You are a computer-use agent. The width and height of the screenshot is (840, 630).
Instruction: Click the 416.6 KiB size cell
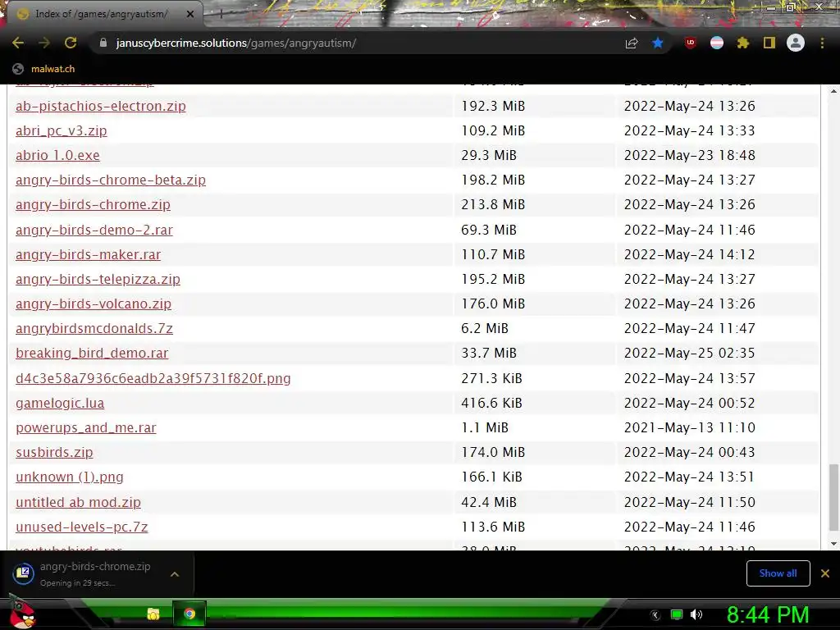(x=491, y=403)
